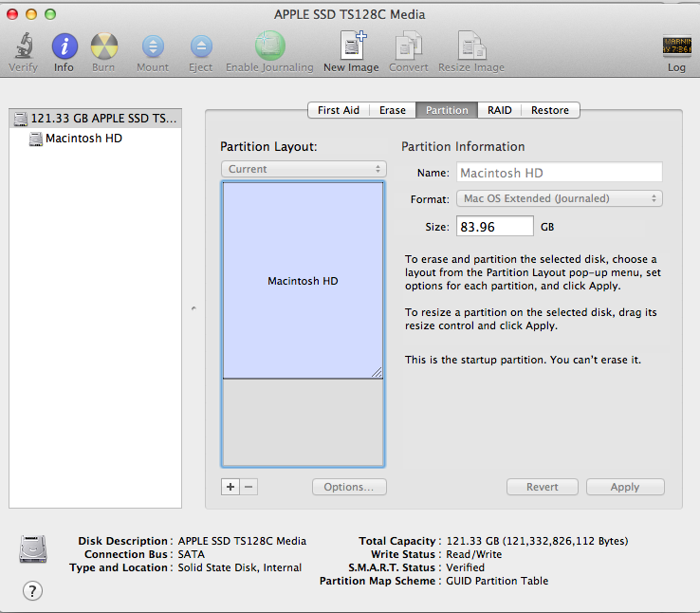Click the gray free space partition area

click(x=303, y=422)
